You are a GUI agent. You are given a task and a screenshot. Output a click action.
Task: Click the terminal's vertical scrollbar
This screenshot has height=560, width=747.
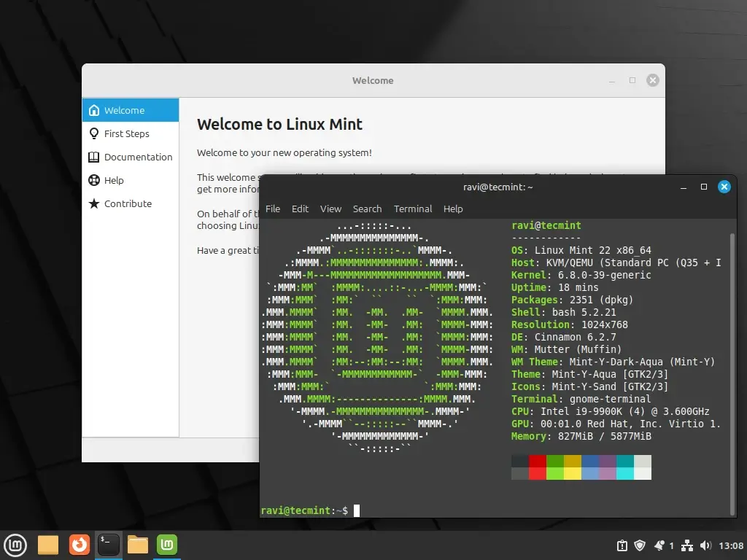pyautogui.click(x=732, y=365)
